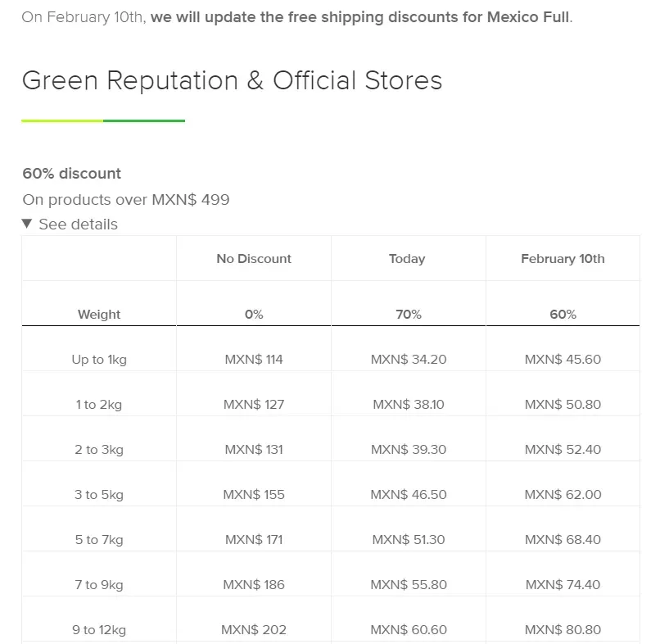The image size is (660, 644).
Task: Click the See details text label
Action: [x=79, y=224]
